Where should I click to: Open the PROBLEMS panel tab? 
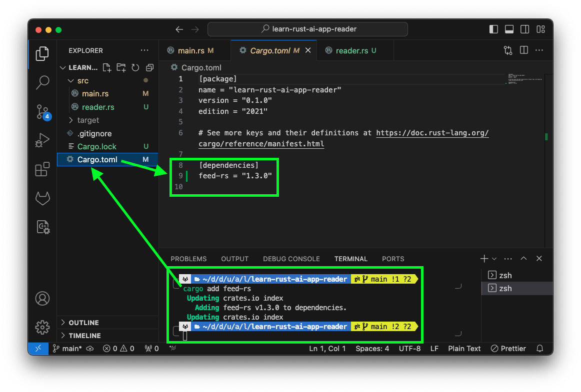188,259
